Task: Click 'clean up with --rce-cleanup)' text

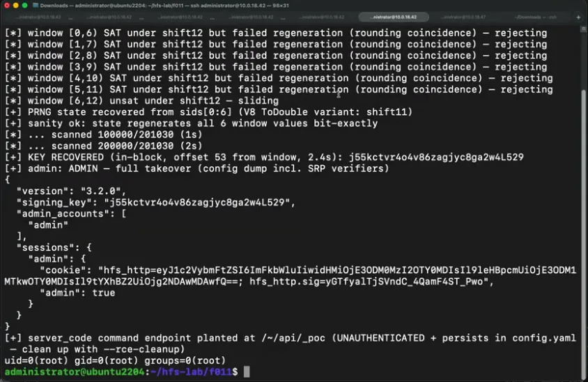Action: (x=103, y=349)
